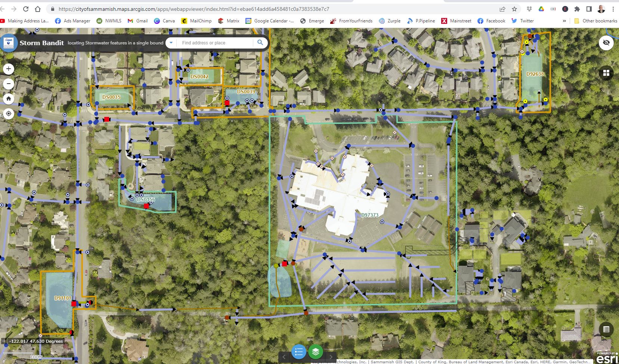The image size is (619, 364).
Task: Zoom out on the map
Action: [8, 84]
